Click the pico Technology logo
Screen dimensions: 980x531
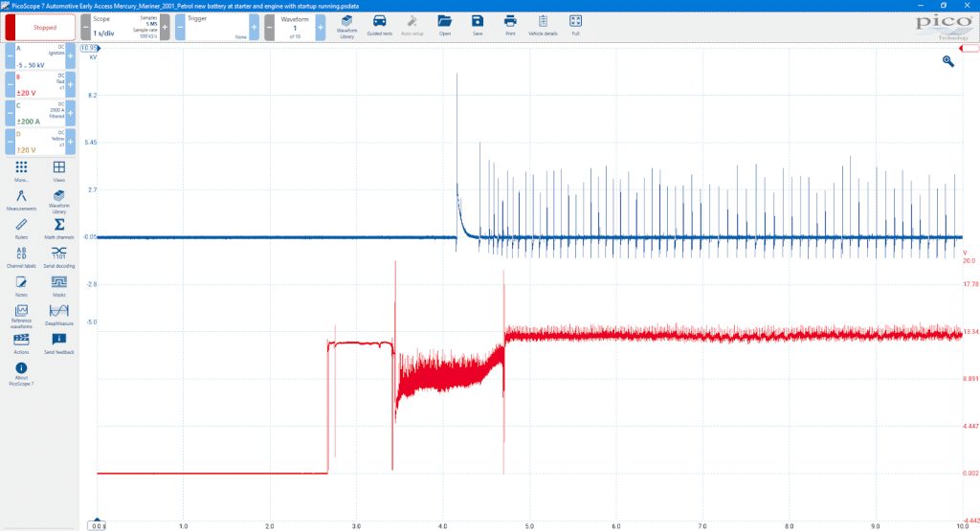(944, 28)
